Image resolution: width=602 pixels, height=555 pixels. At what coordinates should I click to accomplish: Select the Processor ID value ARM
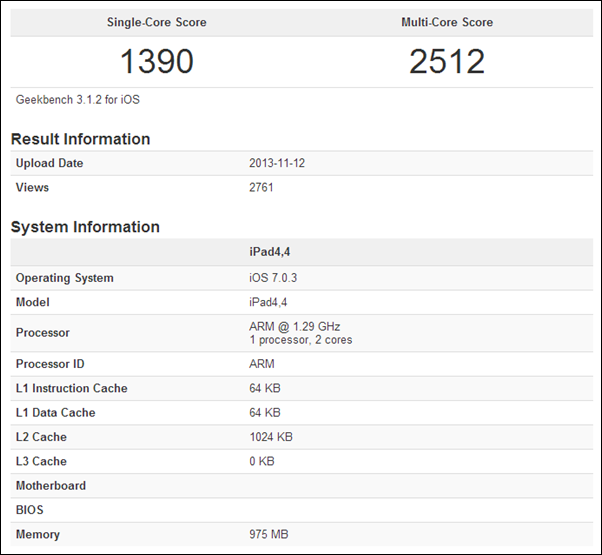click(262, 364)
